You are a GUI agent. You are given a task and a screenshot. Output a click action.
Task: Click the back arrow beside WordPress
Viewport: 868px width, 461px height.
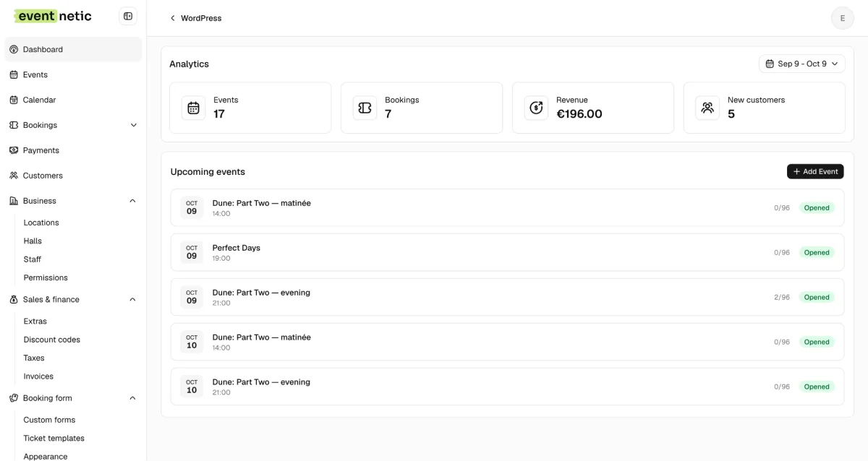coord(172,18)
